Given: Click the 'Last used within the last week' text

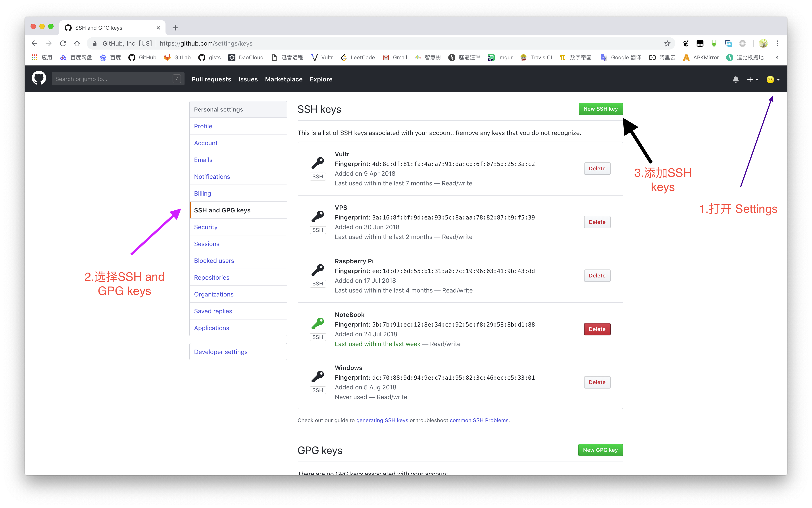Looking at the screenshot, I should pos(377,344).
